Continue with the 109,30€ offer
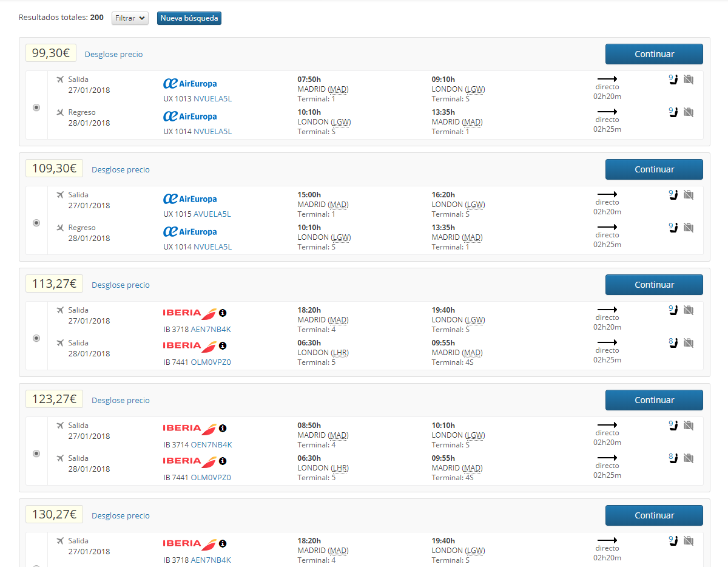The width and height of the screenshot is (728, 567). (654, 169)
